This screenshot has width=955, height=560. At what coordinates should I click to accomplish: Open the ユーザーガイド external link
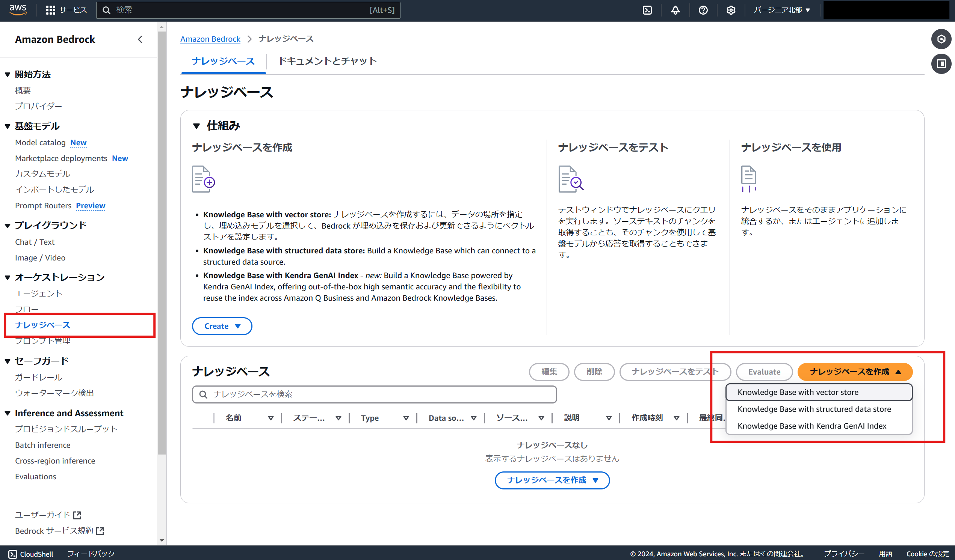pyautogui.click(x=48, y=515)
